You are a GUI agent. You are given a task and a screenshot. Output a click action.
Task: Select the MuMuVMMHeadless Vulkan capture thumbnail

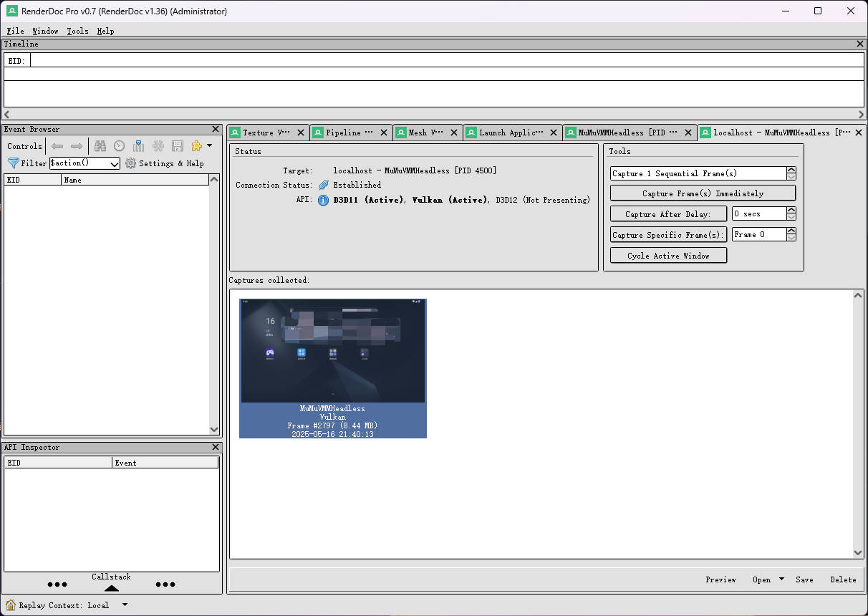[333, 368]
